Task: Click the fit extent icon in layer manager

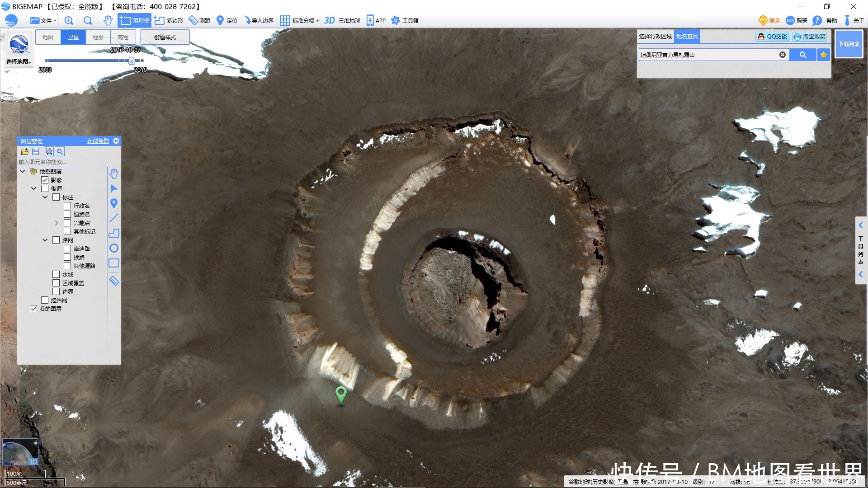Action: [x=49, y=152]
